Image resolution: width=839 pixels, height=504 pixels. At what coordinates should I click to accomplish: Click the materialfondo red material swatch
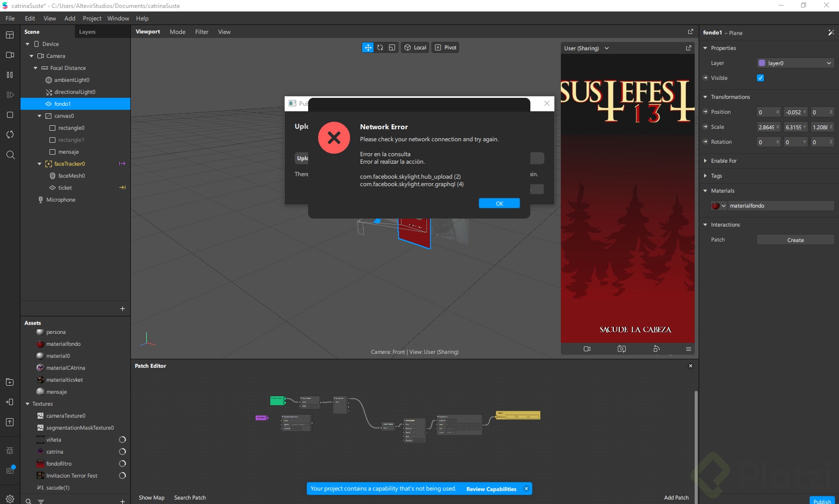715,206
